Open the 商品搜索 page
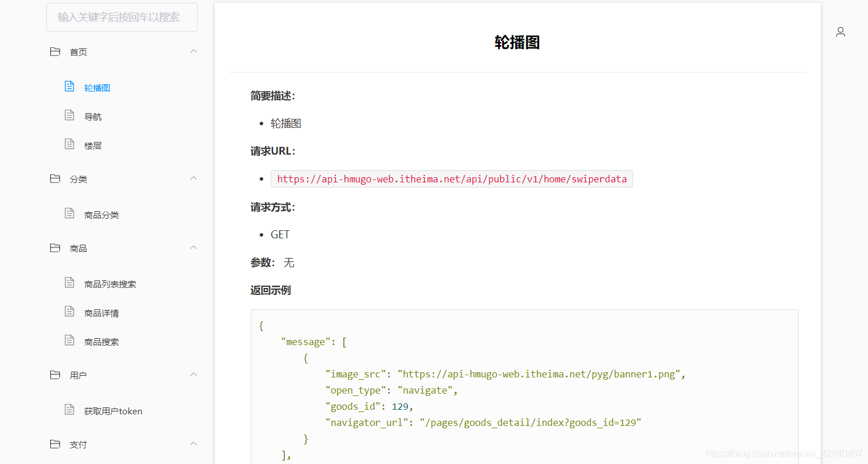The image size is (868, 464). coord(102,342)
